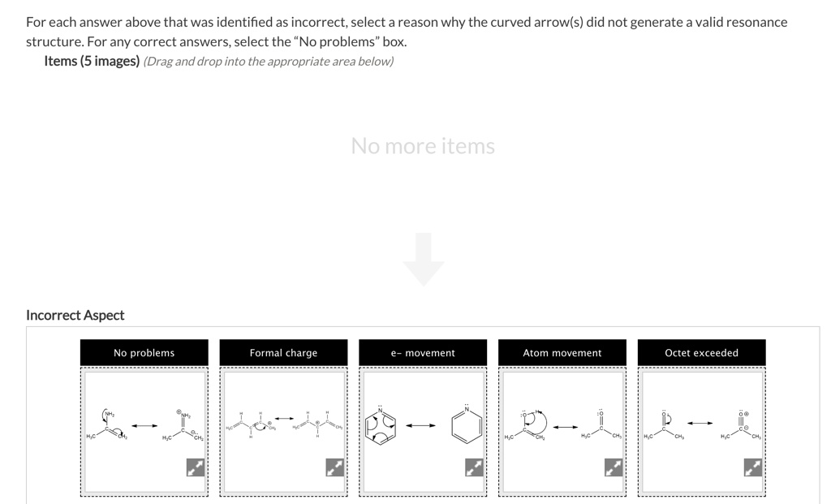Enlarge the image in the "Formal charge" box
This screenshot has height=504, width=831.
coord(334,467)
